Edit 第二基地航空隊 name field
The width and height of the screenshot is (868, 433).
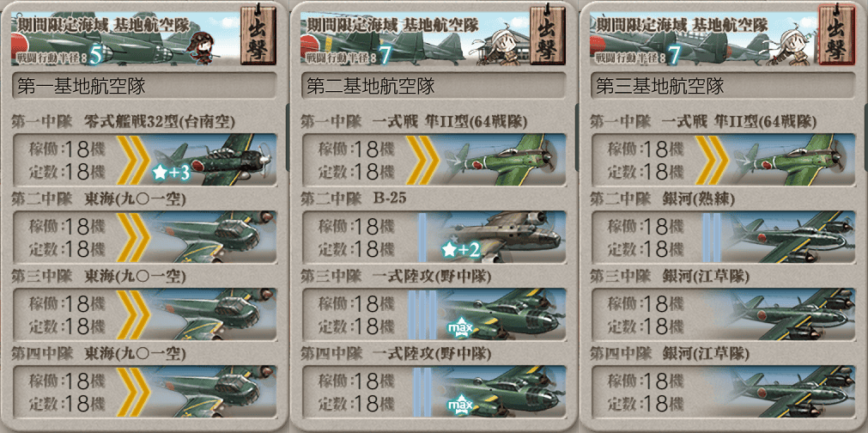pos(434,86)
